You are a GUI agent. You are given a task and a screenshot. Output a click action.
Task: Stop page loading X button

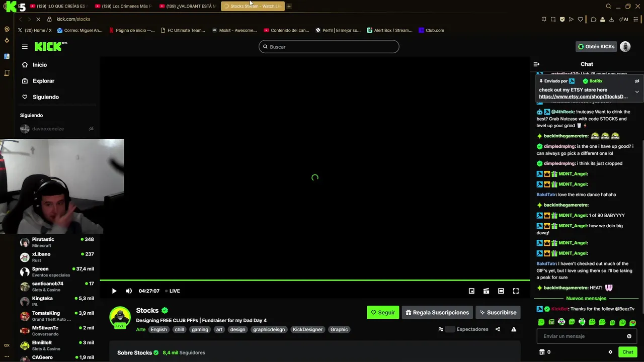click(38, 19)
